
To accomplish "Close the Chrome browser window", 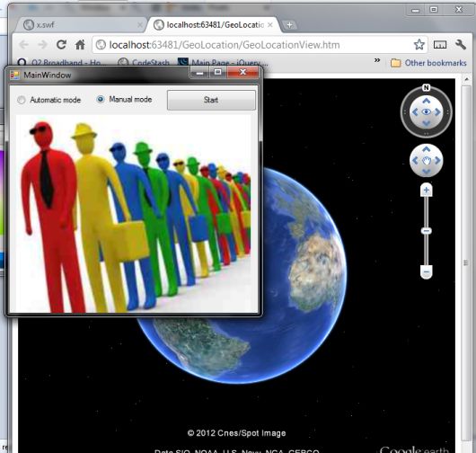I will (x=459, y=9).
